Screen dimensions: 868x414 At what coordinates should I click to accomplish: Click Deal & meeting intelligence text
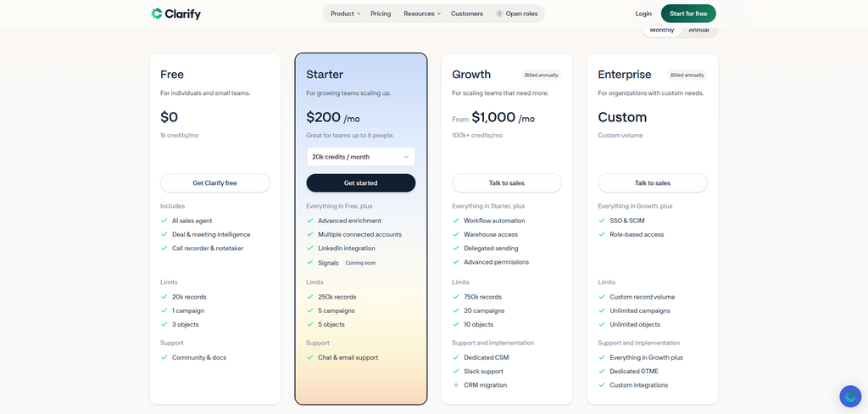pos(211,234)
